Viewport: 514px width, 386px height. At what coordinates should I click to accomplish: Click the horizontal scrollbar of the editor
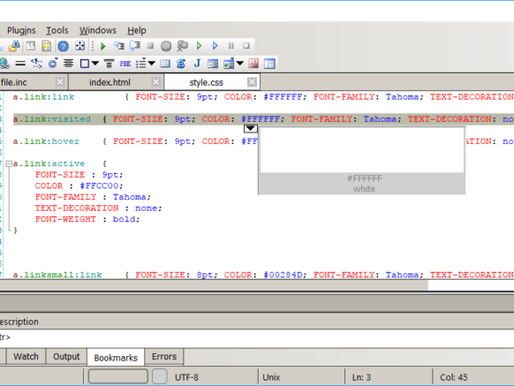(x=213, y=285)
